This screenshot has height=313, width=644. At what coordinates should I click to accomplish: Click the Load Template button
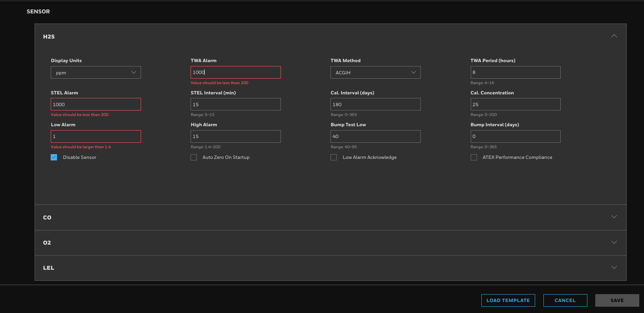[508, 300]
